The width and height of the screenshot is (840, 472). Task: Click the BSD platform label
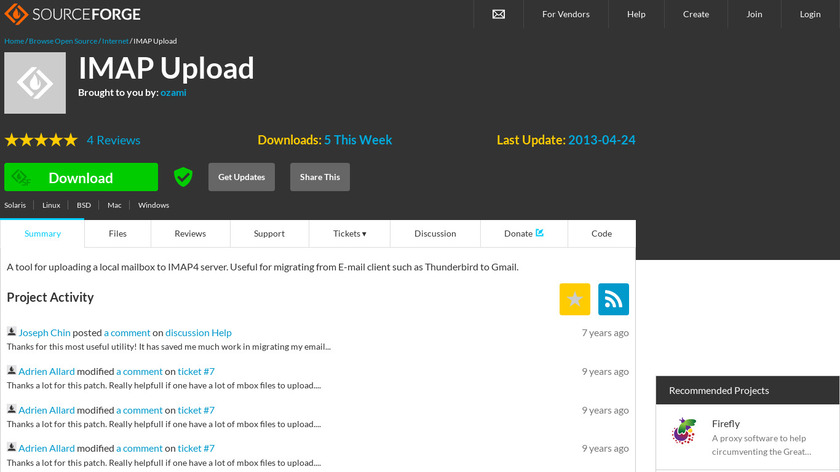pos(84,205)
